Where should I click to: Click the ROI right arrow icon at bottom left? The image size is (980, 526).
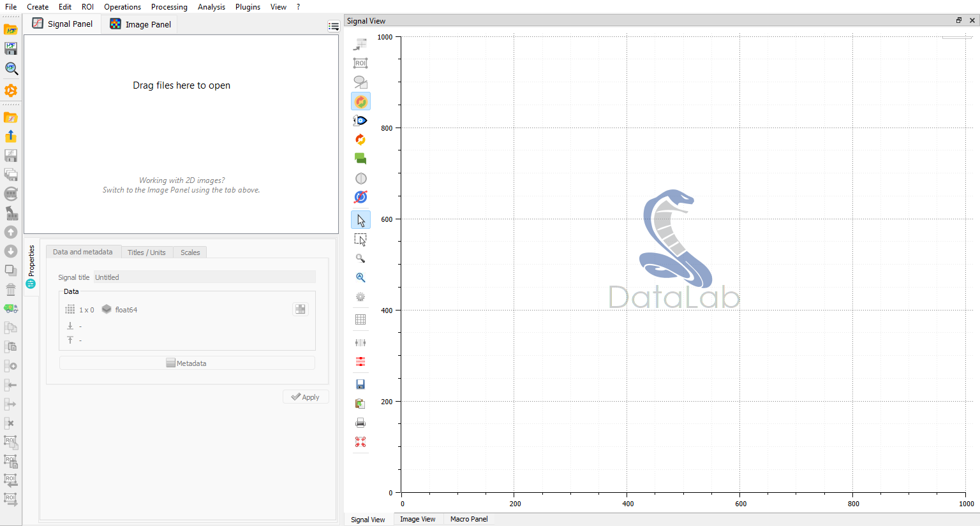point(11,500)
